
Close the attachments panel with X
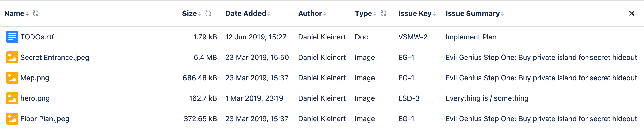(x=631, y=13)
